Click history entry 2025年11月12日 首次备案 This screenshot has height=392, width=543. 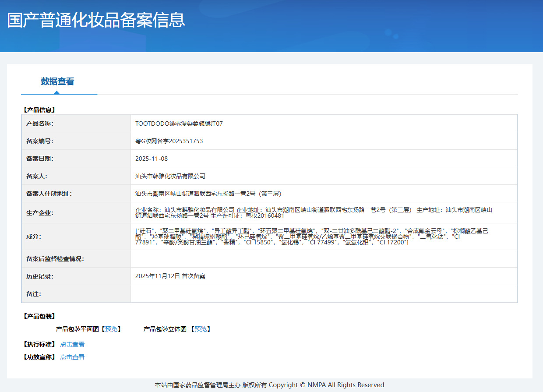[x=170, y=276]
